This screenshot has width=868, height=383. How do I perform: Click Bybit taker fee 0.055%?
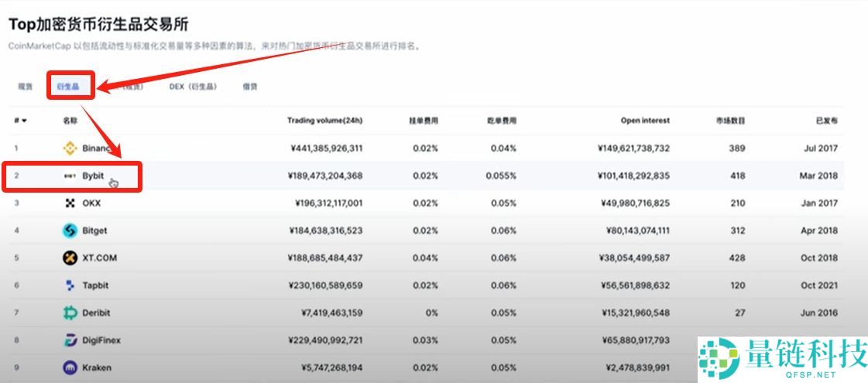(501, 176)
